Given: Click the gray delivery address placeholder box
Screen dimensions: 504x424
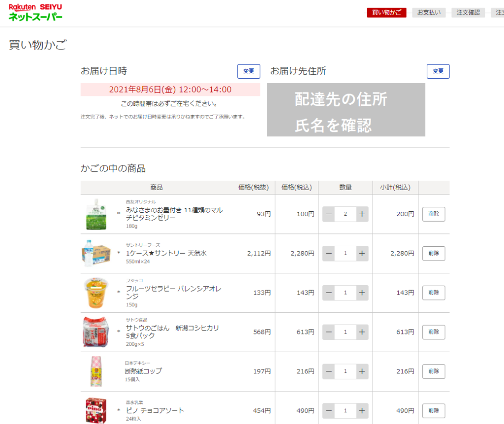Looking at the screenshot, I should click(x=346, y=110).
